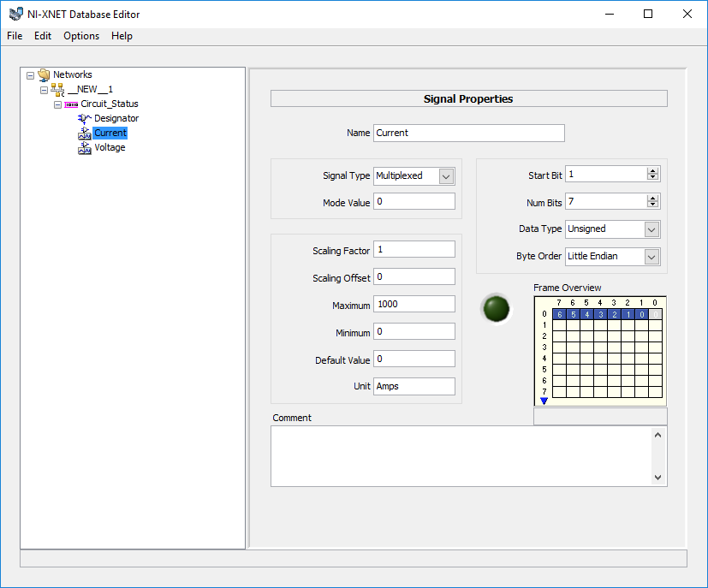Open the Options menu
Viewport: 708px width, 588px height.
point(81,36)
